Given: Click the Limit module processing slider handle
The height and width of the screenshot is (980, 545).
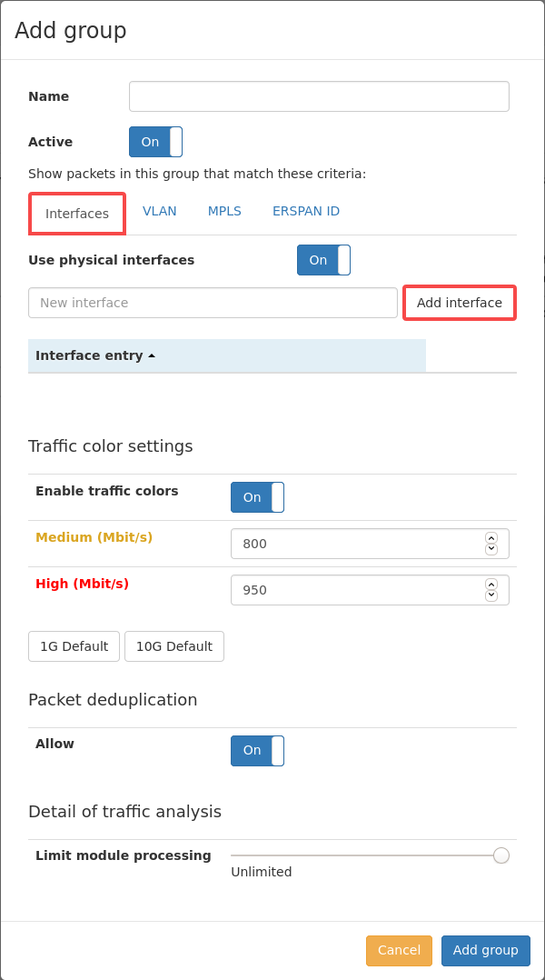Looking at the screenshot, I should (x=501, y=855).
